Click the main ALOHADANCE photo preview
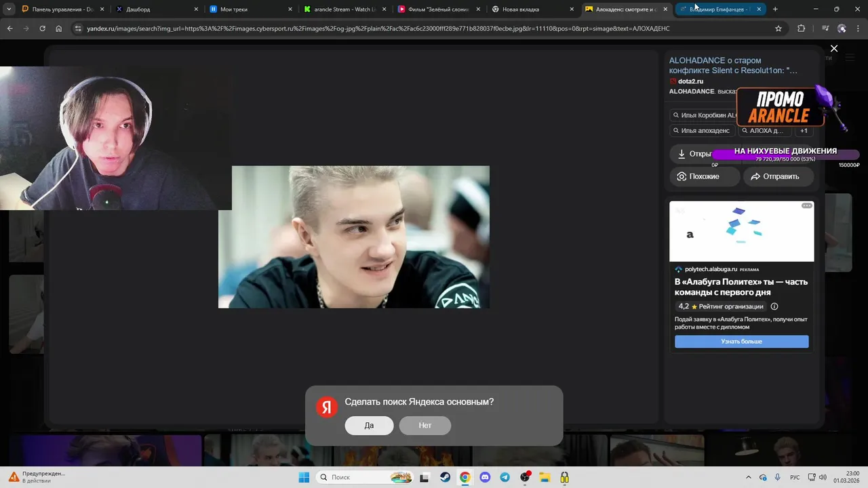Screen dimensions: 868x488 [x=353, y=237]
